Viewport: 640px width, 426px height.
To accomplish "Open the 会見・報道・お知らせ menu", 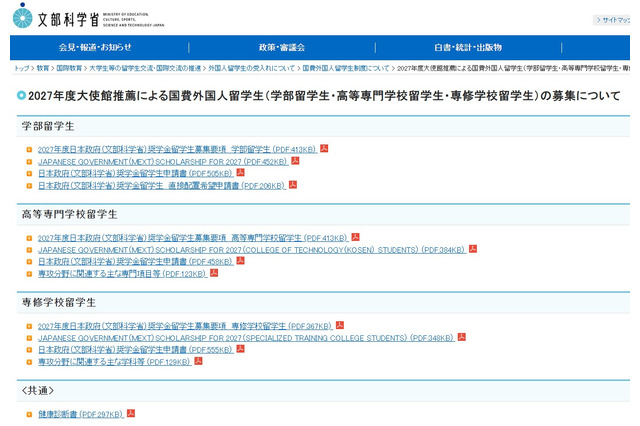I will click(95, 47).
